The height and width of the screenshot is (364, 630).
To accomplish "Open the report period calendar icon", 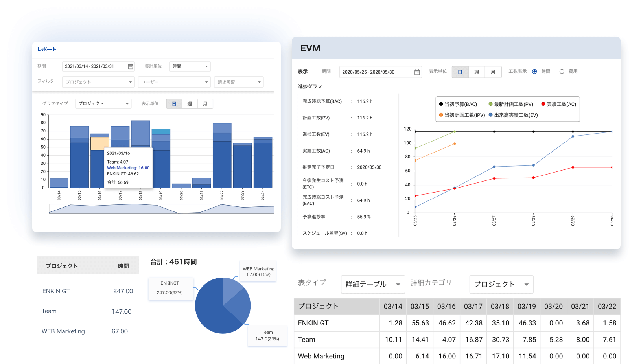I will [x=131, y=66].
